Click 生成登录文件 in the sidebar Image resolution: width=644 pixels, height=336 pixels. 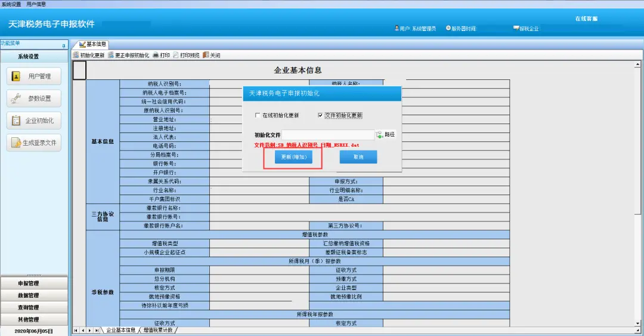tap(34, 143)
